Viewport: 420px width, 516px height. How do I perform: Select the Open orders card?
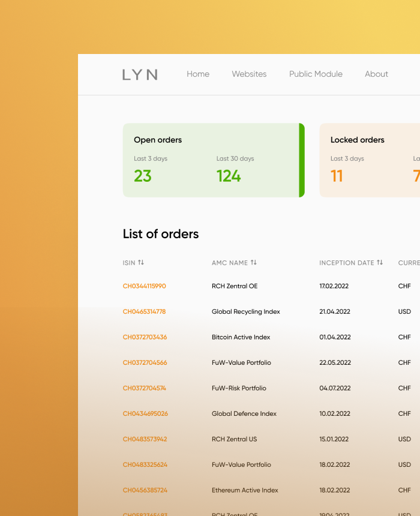[214, 160]
